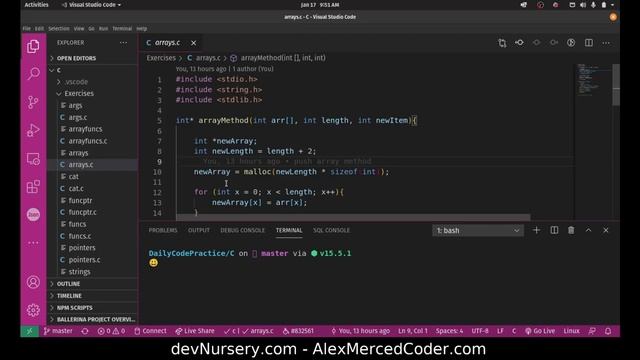This screenshot has width=640, height=360.
Task: Click Ln 9, Col 1 cursor position
Action: pos(413,331)
